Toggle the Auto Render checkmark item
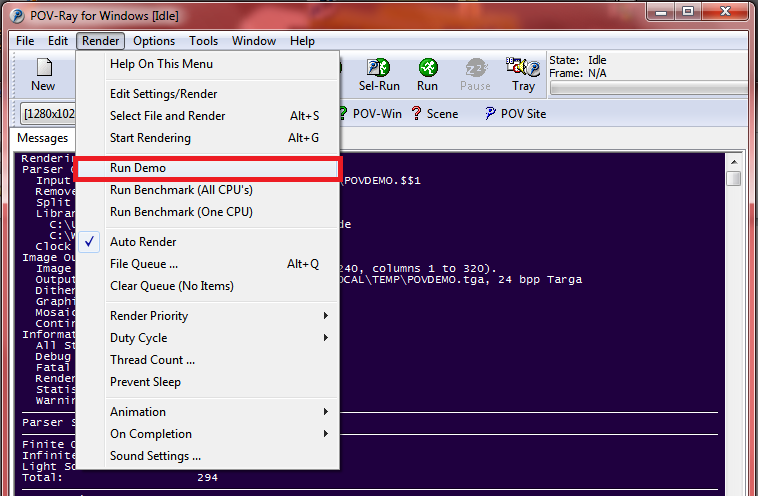 (x=208, y=242)
